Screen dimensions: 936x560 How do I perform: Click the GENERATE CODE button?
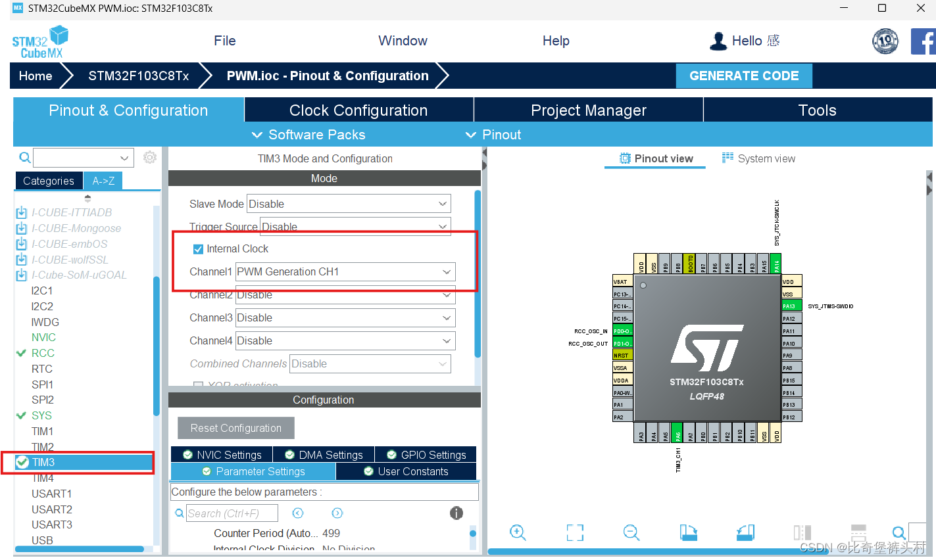coord(744,76)
